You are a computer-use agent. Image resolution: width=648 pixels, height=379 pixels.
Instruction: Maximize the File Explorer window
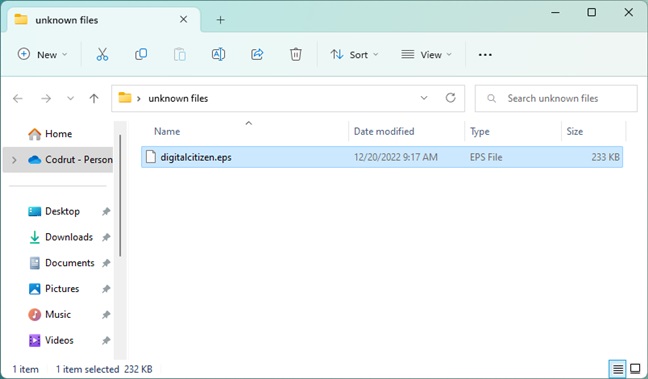592,12
